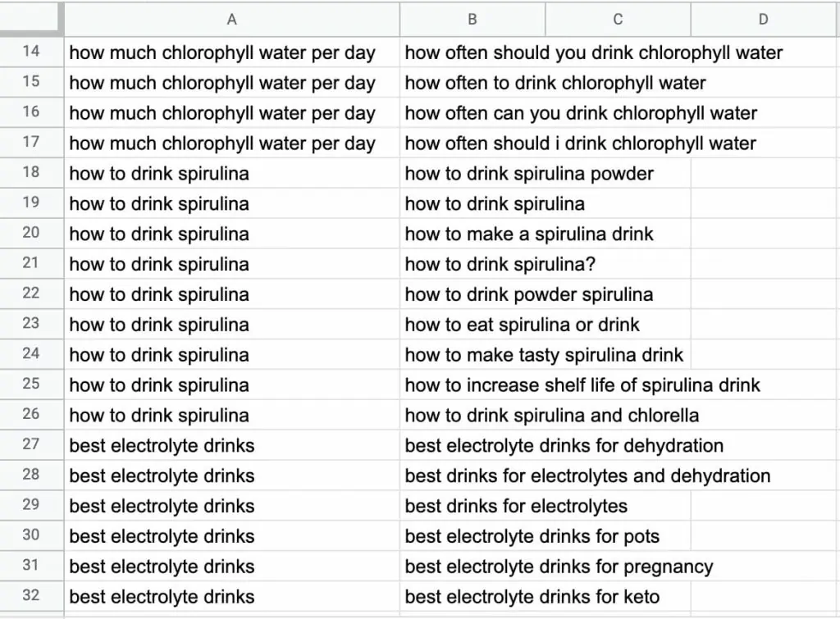Click column A 'how to drink spirulina' in row 18

231,173
